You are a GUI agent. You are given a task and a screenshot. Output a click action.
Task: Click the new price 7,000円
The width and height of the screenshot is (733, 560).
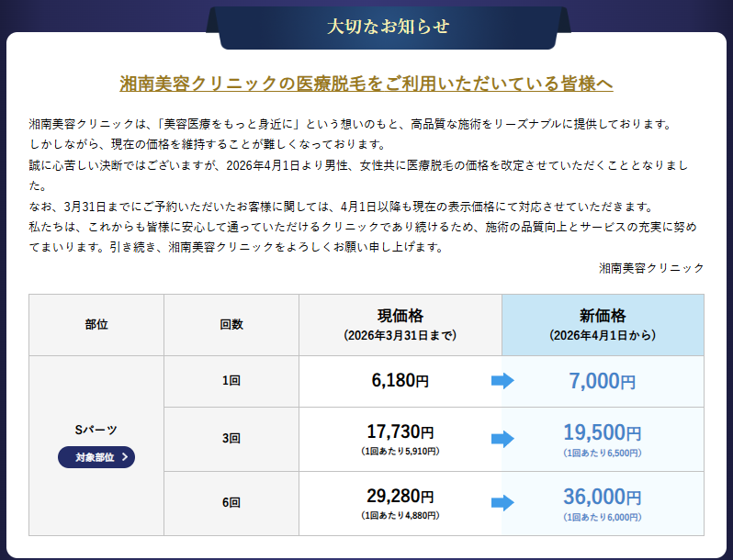(603, 381)
